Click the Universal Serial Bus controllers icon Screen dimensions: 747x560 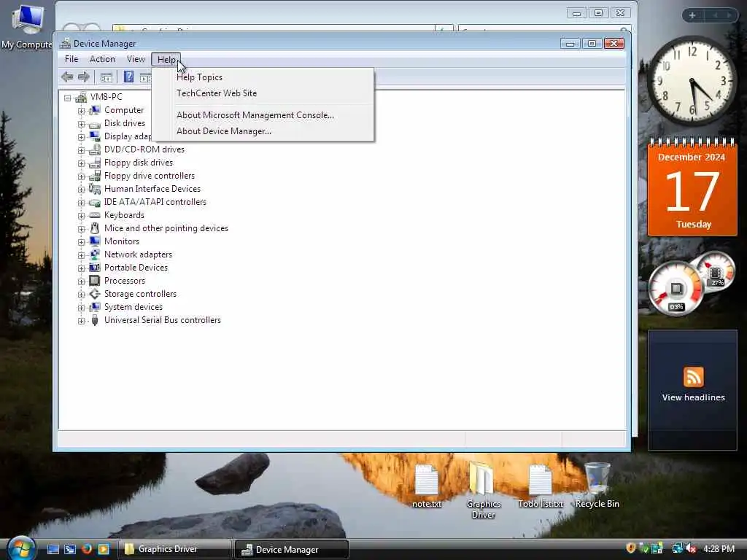coord(95,320)
